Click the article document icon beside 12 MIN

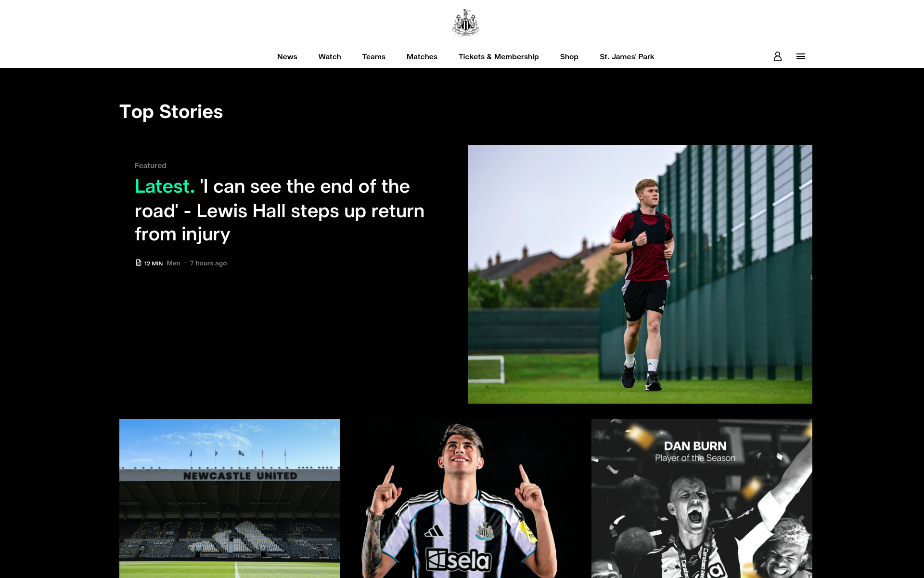pyautogui.click(x=139, y=263)
